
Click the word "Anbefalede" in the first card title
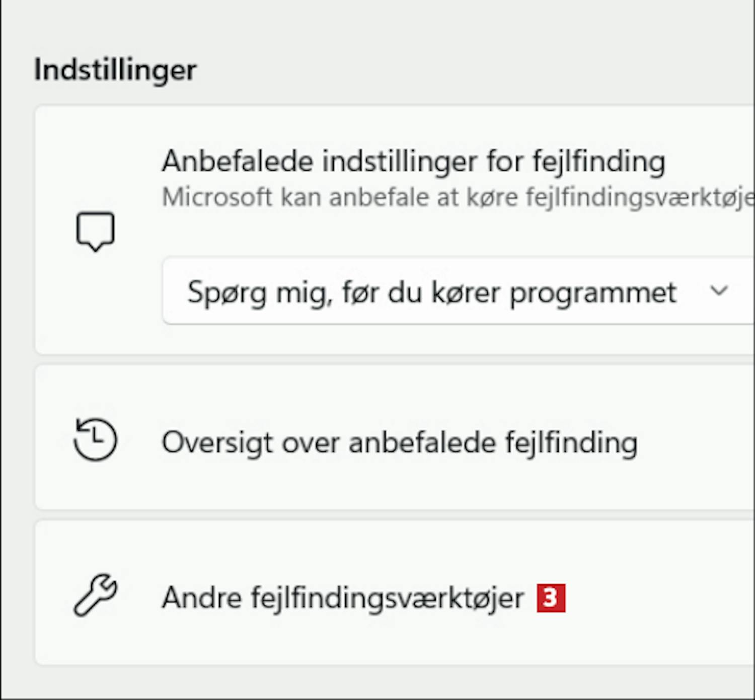tap(238, 162)
